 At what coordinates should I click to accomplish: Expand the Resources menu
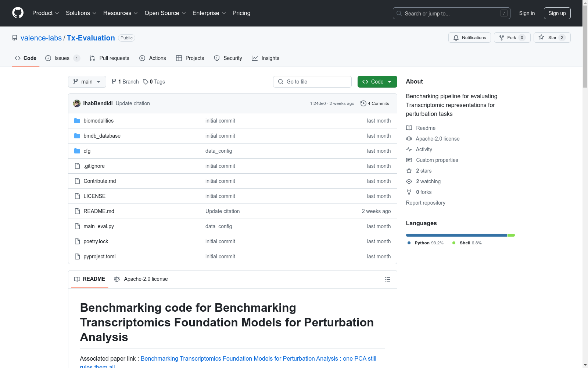(x=121, y=13)
